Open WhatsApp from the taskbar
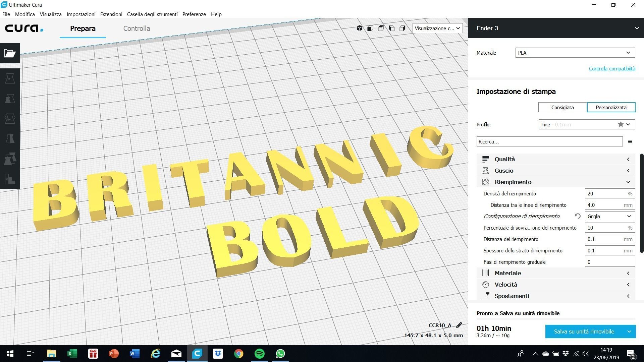This screenshot has width=644, height=362. (280, 354)
